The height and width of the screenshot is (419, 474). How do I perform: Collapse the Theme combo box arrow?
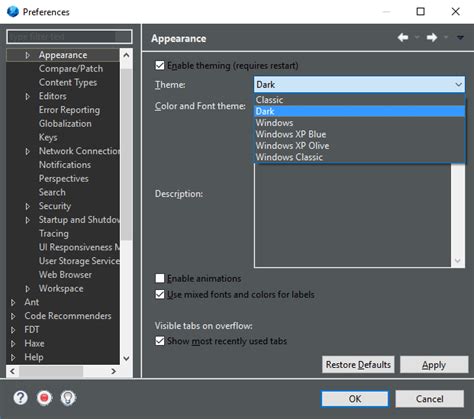(459, 84)
